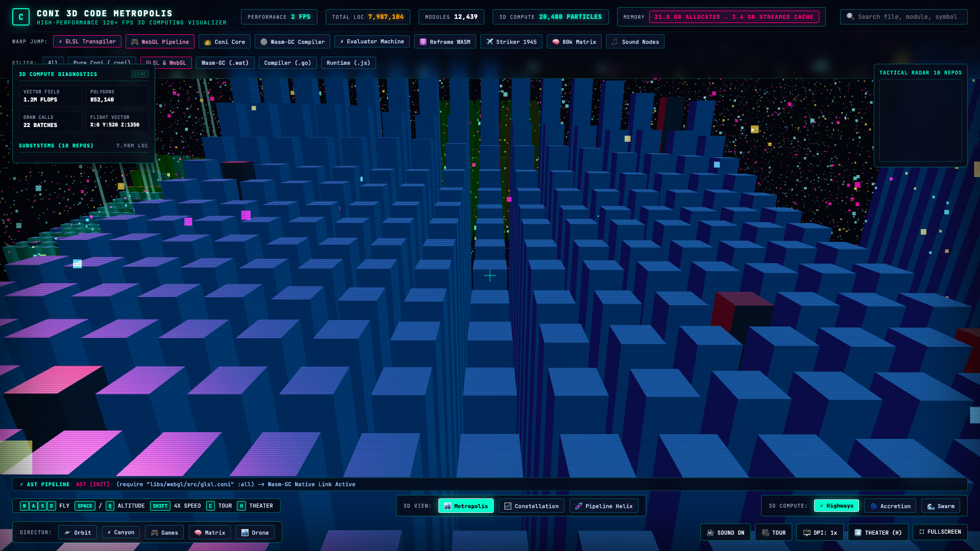This screenshot has width=980, height=551.
Task: Jump to Sound Nodes music icon
Action: coord(615,42)
